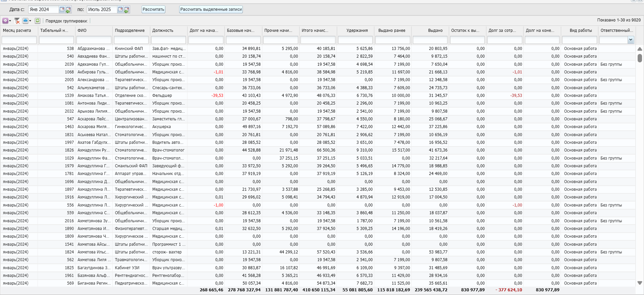The image size is (644, 295).
Task: Click the start date field Янв 2024
Action: click(44, 9)
